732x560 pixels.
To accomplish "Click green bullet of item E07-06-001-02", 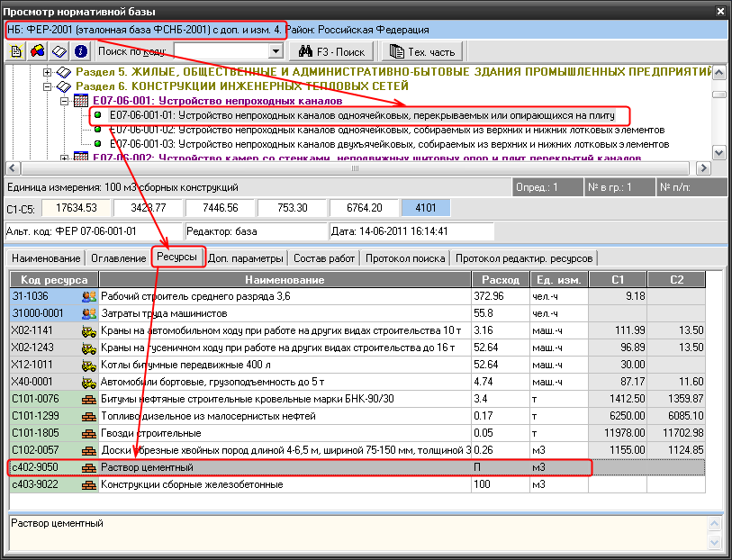I will tap(98, 130).
